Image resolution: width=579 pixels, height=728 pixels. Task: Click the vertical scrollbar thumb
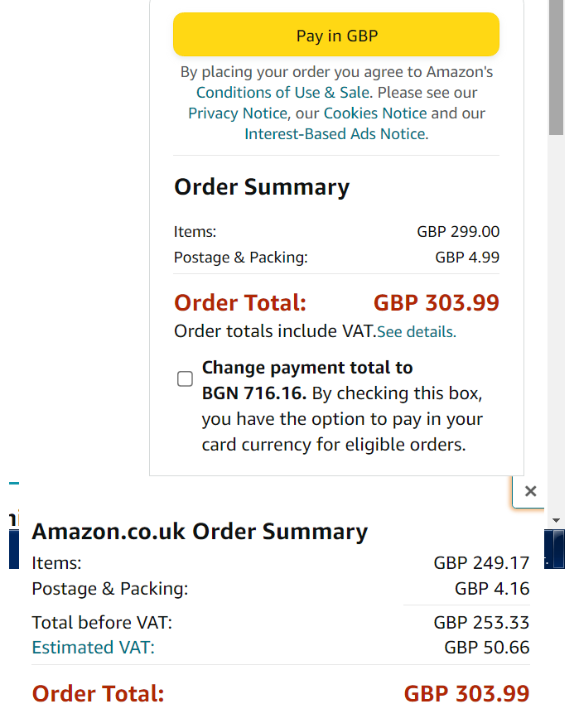[557, 66]
